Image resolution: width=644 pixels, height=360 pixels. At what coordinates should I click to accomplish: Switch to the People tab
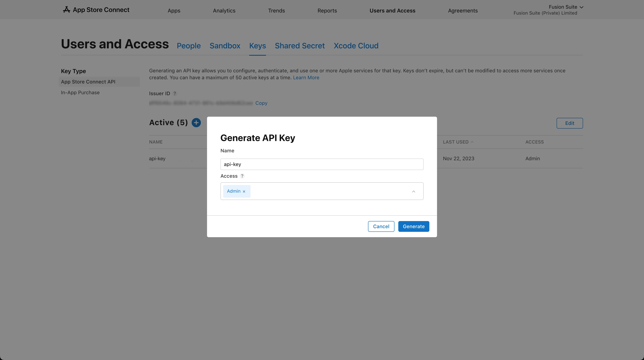pyautogui.click(x=188, y=46)
